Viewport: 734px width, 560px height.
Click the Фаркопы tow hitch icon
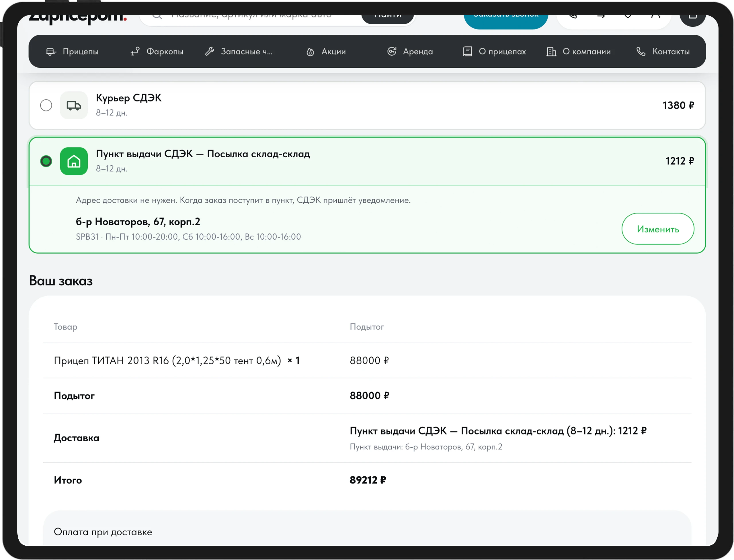[135, 51]
